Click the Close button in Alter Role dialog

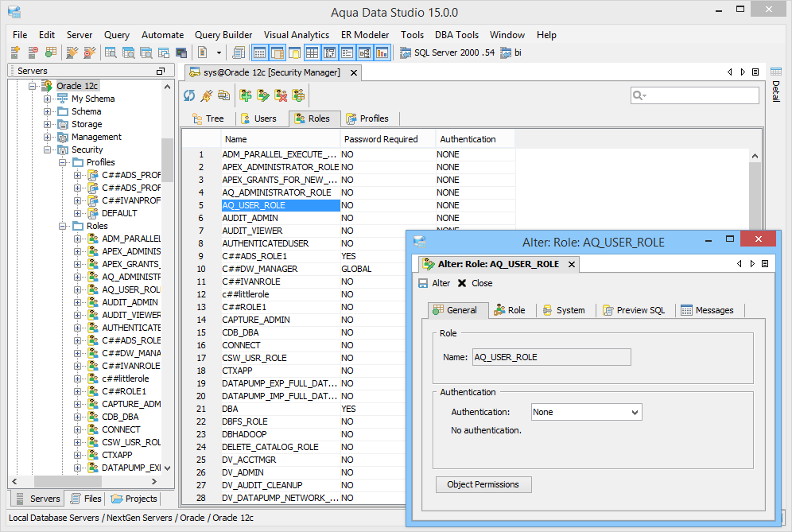coord(476,283)
